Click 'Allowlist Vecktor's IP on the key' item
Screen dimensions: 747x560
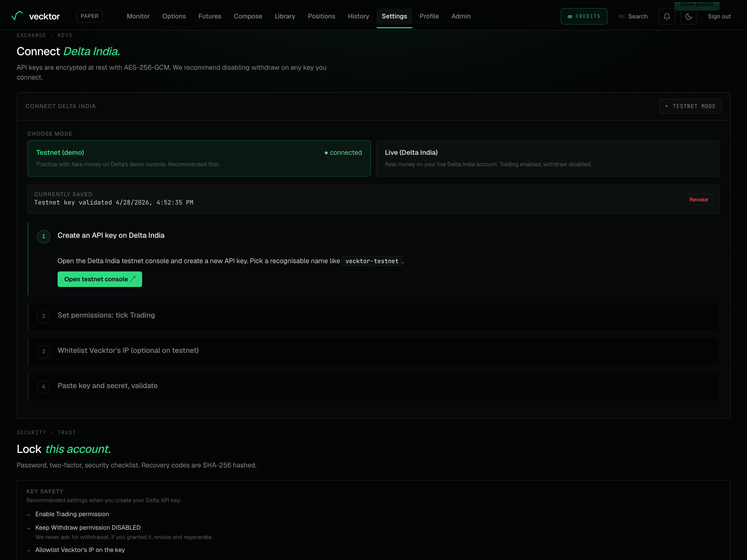80,550
